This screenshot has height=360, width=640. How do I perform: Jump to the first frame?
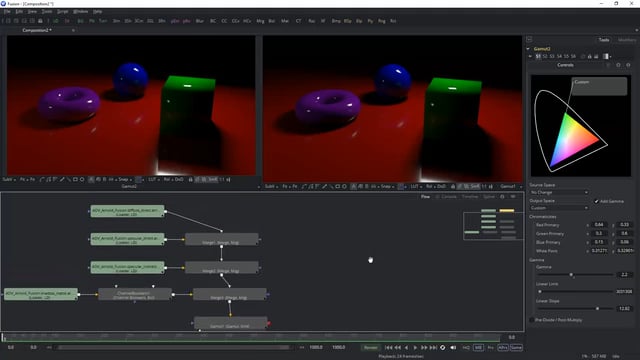389,347
